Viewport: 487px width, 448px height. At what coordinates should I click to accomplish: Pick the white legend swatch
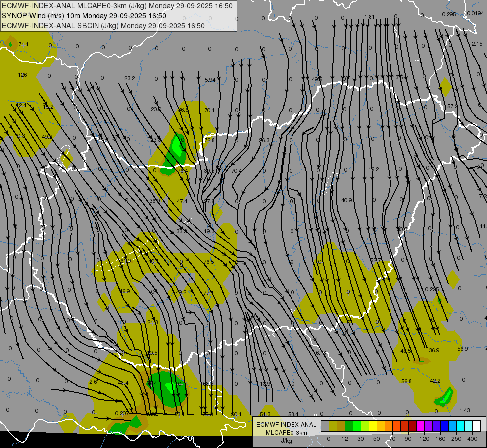click(477, 426)
